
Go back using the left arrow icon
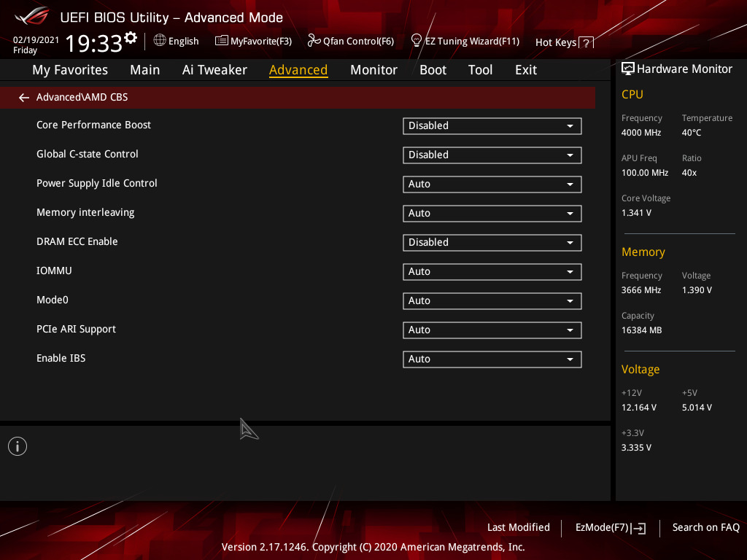click(x=23, y=98)
